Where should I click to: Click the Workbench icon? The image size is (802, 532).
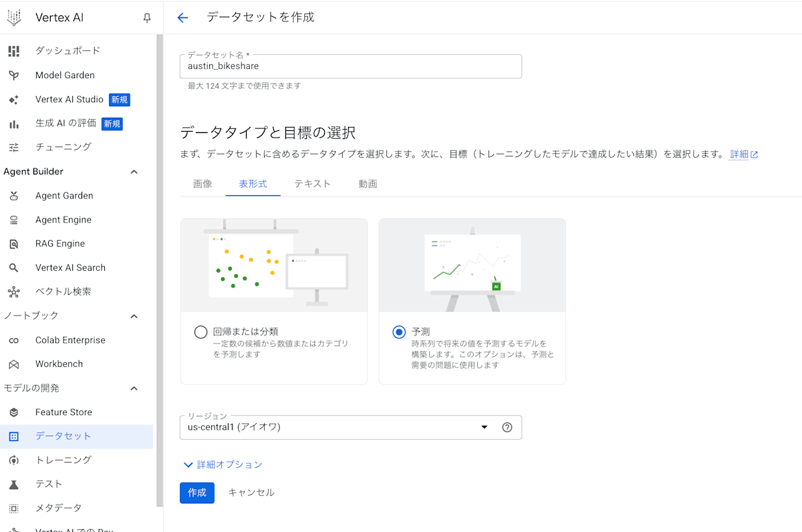click(14, 364)
